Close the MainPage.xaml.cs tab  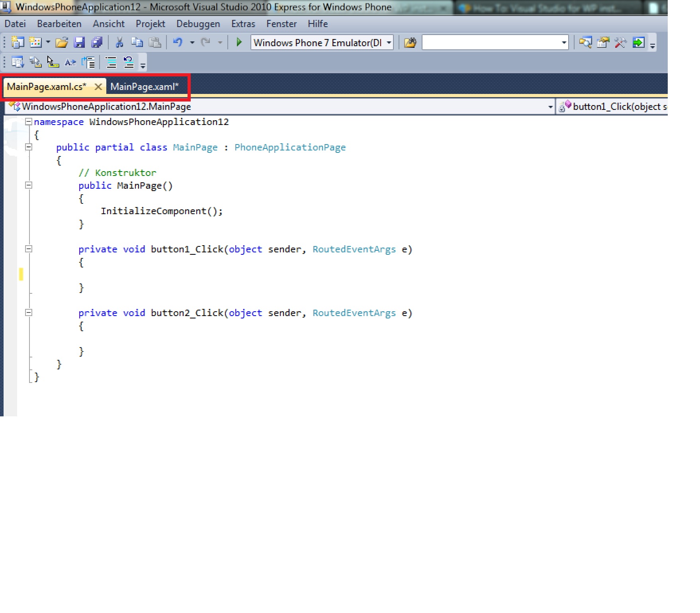pyautogui.click(x=98, y=87)
